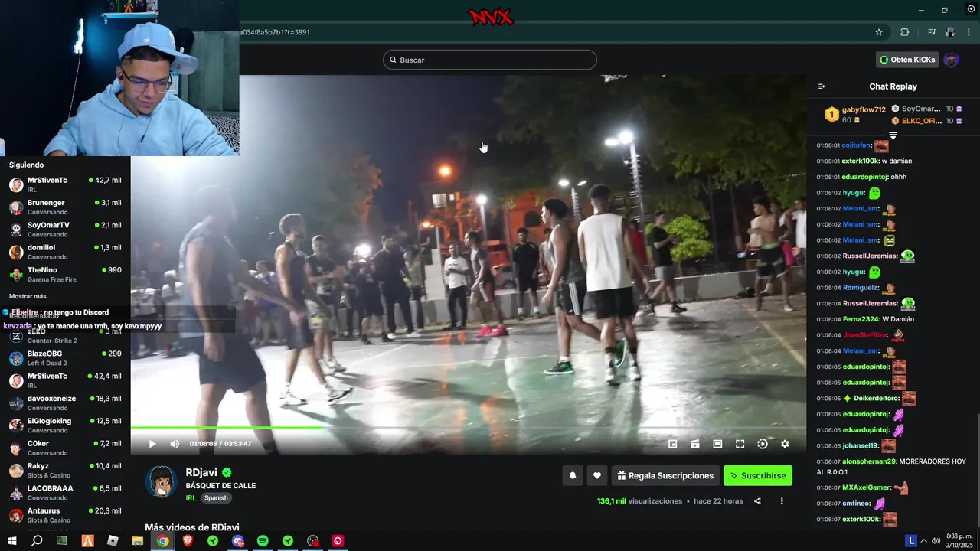This screenshot has height=551, width=980.
Task: Select the Spanish language tag
Action: 216,497
